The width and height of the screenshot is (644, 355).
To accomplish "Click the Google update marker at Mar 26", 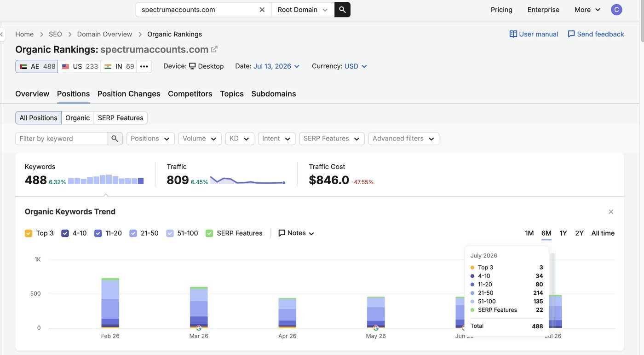I will 199,328.
